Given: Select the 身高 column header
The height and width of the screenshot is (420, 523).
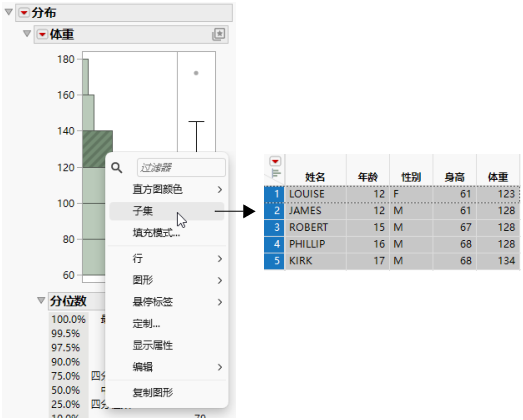Looking at the screenshot, I should (454, 177).
